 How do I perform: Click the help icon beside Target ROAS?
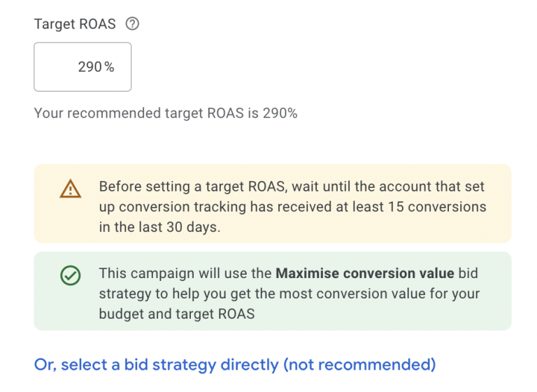click(x=131, y=24)
